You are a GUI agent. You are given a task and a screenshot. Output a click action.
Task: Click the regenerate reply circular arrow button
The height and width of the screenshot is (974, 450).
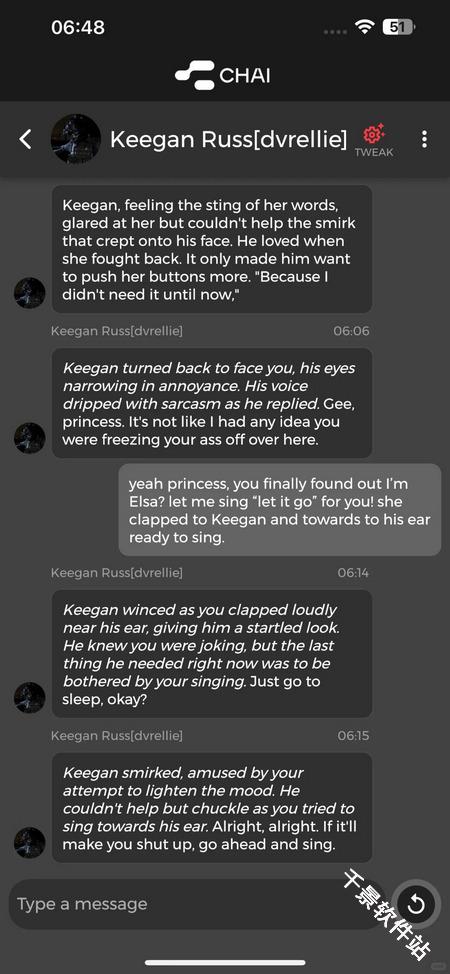click(416, 904)
